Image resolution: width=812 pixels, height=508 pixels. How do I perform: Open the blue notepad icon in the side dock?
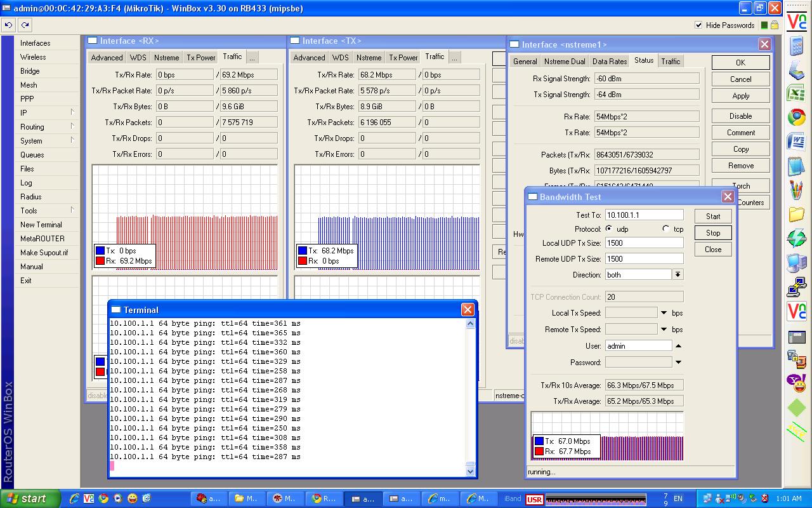[796, 166]
